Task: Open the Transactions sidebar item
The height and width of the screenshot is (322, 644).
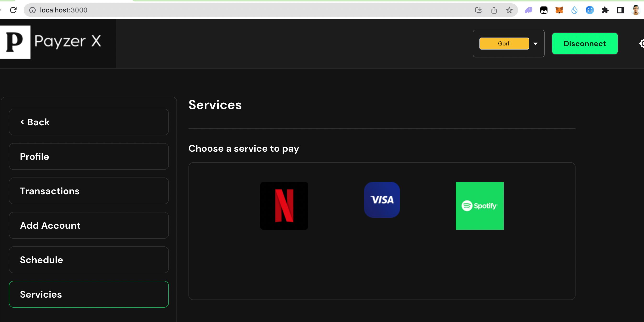Action: click(89, 191)
